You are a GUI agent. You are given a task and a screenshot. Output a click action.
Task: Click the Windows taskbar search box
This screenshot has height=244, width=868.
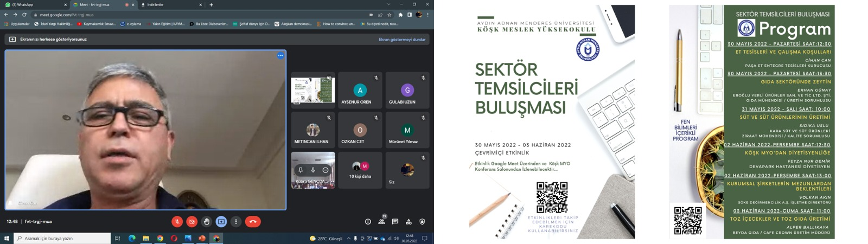62,238
